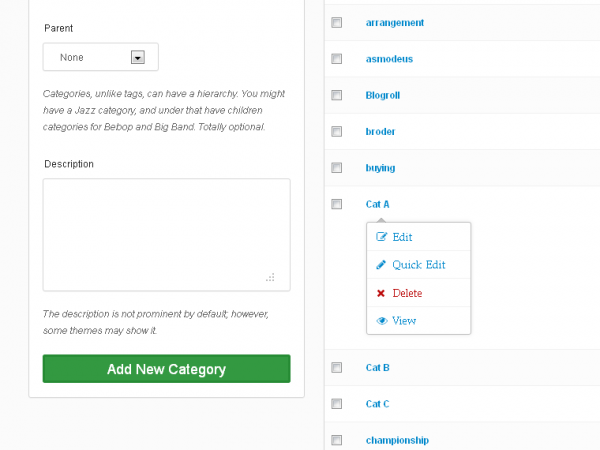
Task: Click the red Delete X icon
Action: coord(381,293)
